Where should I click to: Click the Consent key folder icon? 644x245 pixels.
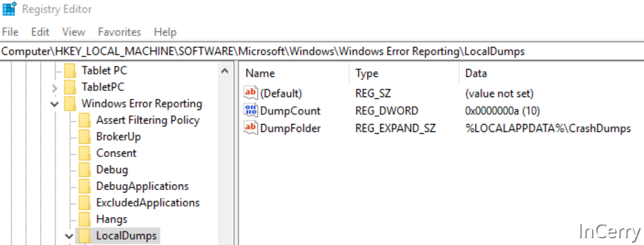85,153
